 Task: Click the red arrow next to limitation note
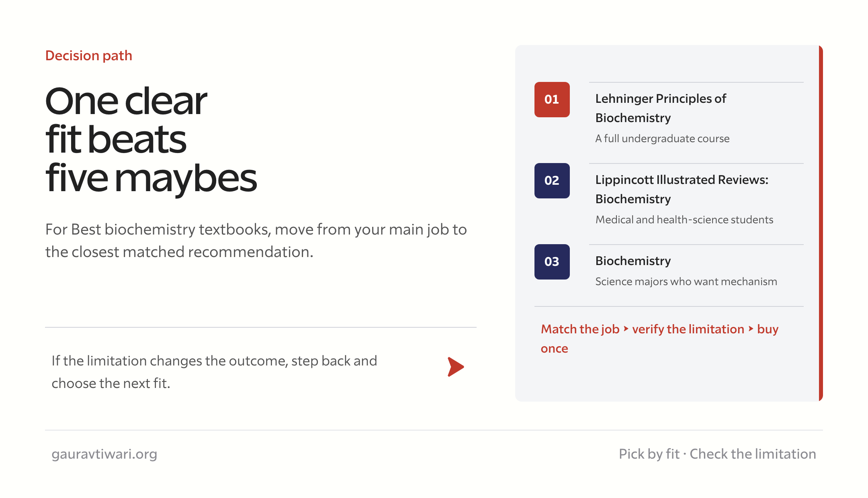456,367
